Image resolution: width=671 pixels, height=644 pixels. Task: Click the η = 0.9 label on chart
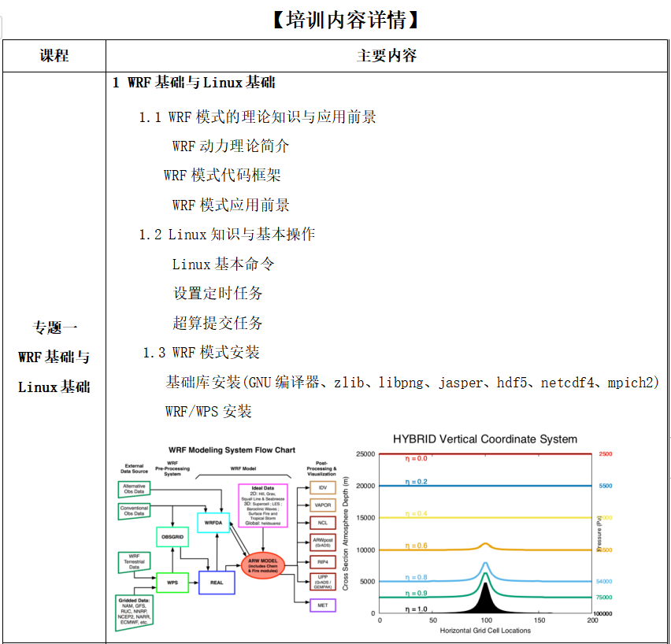coord(416,593)
